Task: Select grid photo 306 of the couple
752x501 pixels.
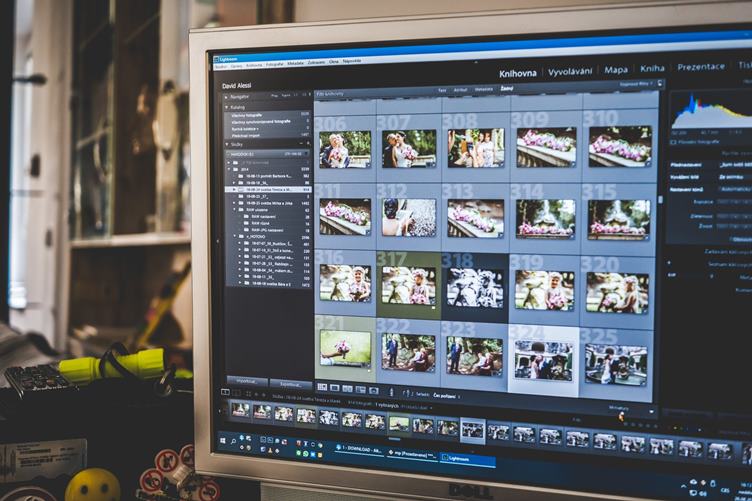Action: pos(345,150)
